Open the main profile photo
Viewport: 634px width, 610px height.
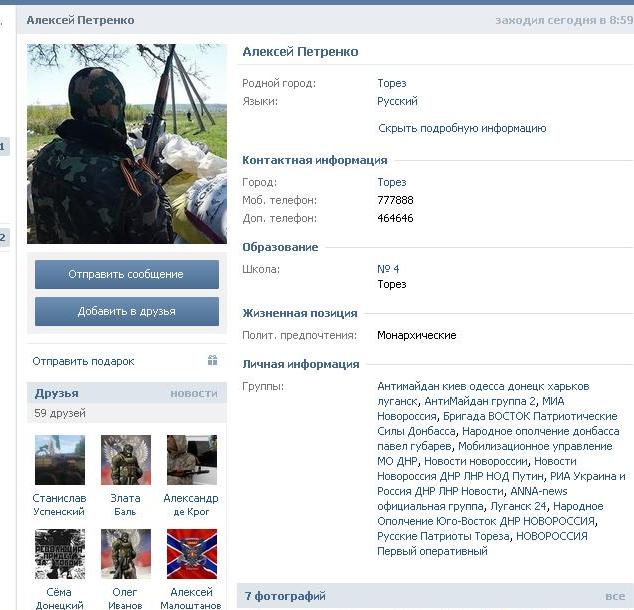(x=127, y=144)
